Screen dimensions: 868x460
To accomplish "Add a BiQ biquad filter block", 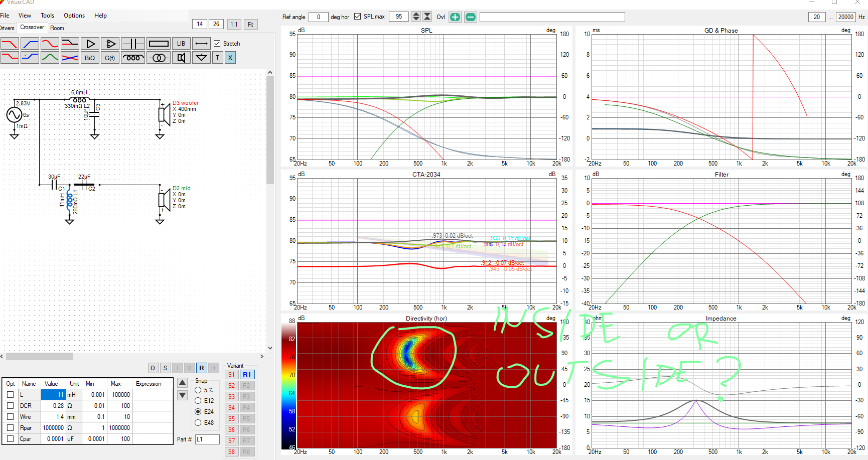I will (x=90, y=58).
